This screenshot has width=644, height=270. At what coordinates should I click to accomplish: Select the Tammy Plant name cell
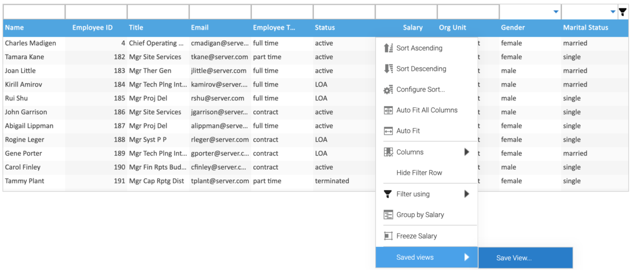pyautogui.click(x=34, y=181)
